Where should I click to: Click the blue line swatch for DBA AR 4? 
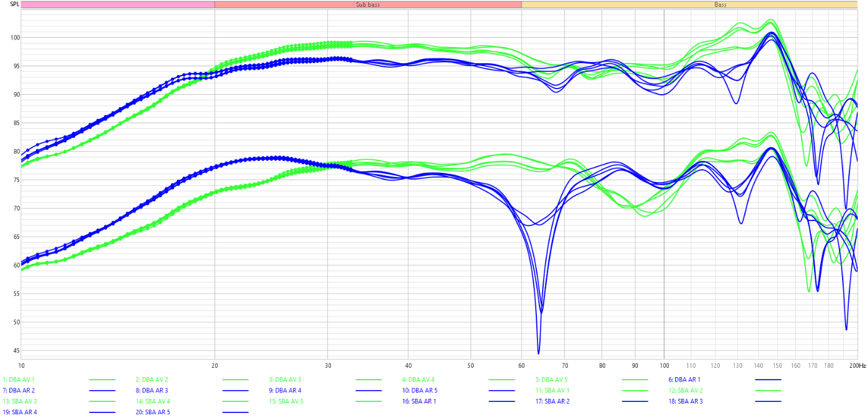(x=368, y=391)
